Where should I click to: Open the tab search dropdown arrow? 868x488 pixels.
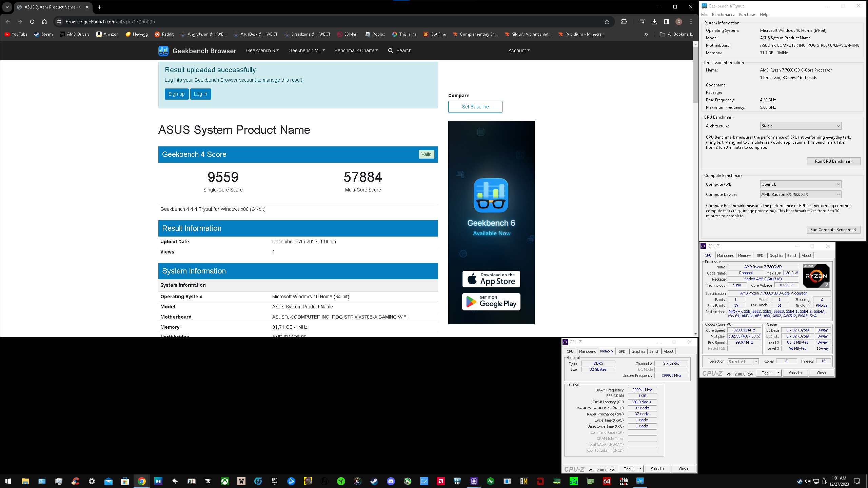[x=7, y=7]
